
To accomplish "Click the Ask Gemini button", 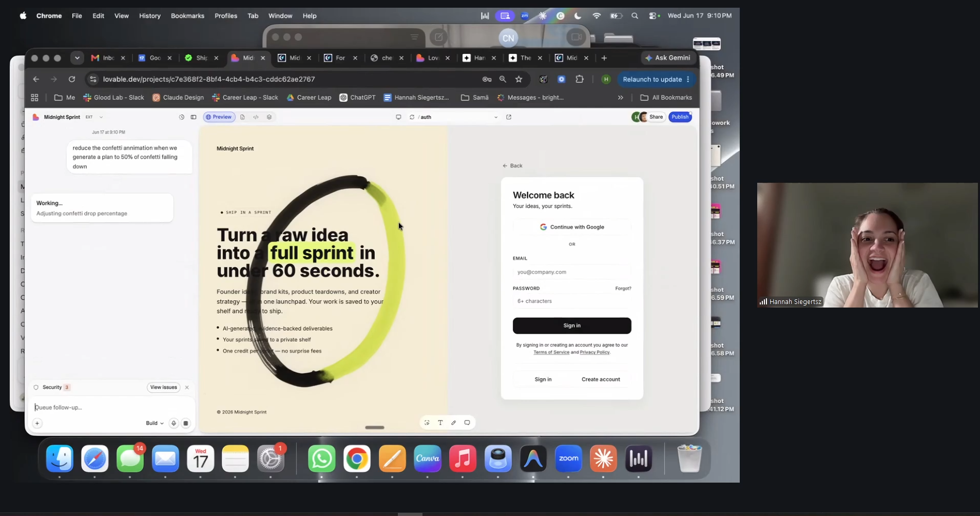I will [668, 58].
